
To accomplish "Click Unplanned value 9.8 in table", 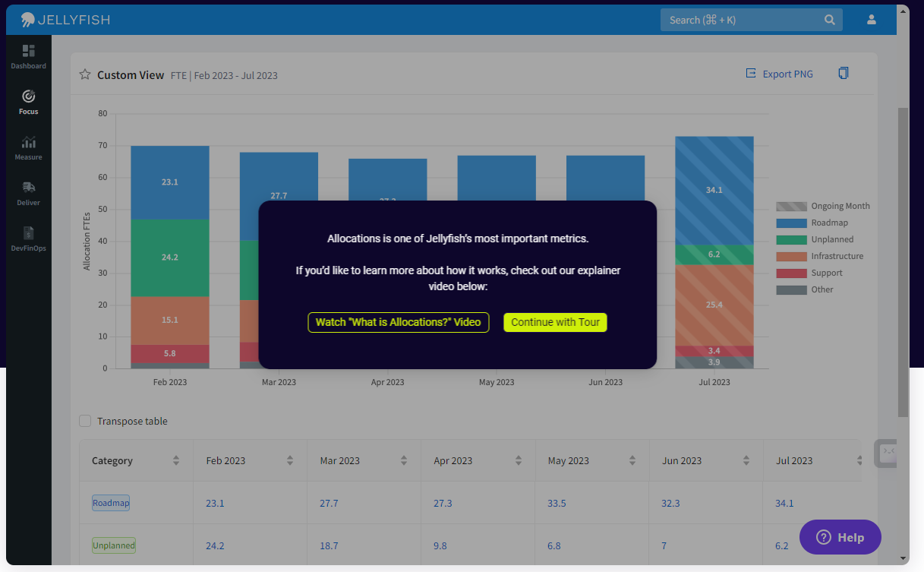I will point(440,545).
